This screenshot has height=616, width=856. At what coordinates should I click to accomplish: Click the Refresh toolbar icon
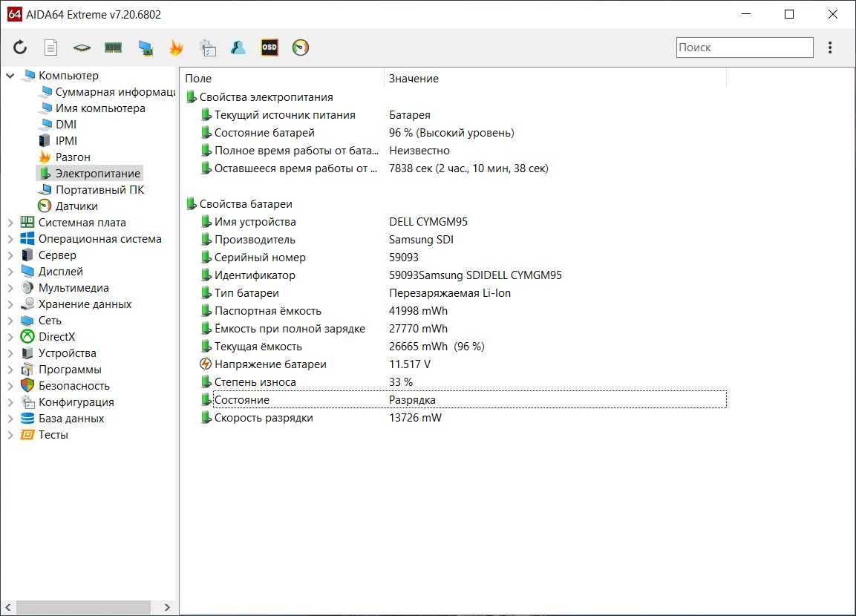(19, 47)
